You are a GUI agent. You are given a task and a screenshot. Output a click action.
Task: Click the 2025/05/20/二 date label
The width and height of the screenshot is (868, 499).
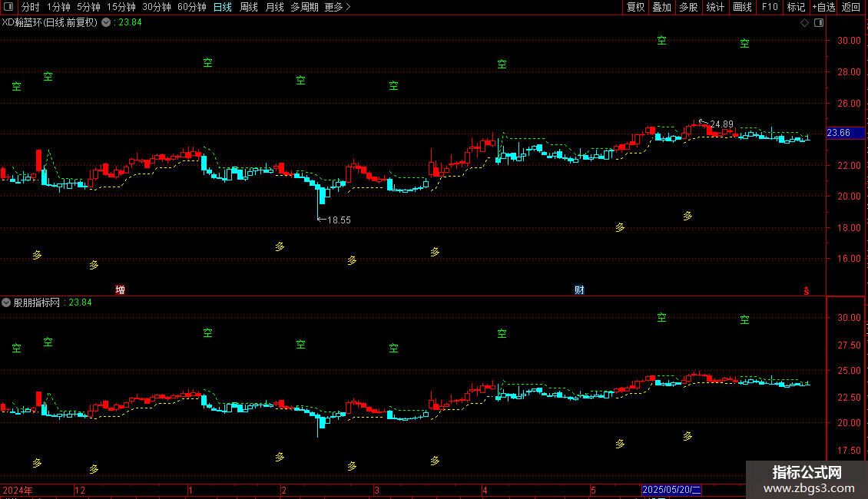pyautogui.click(x=671, y=490)
